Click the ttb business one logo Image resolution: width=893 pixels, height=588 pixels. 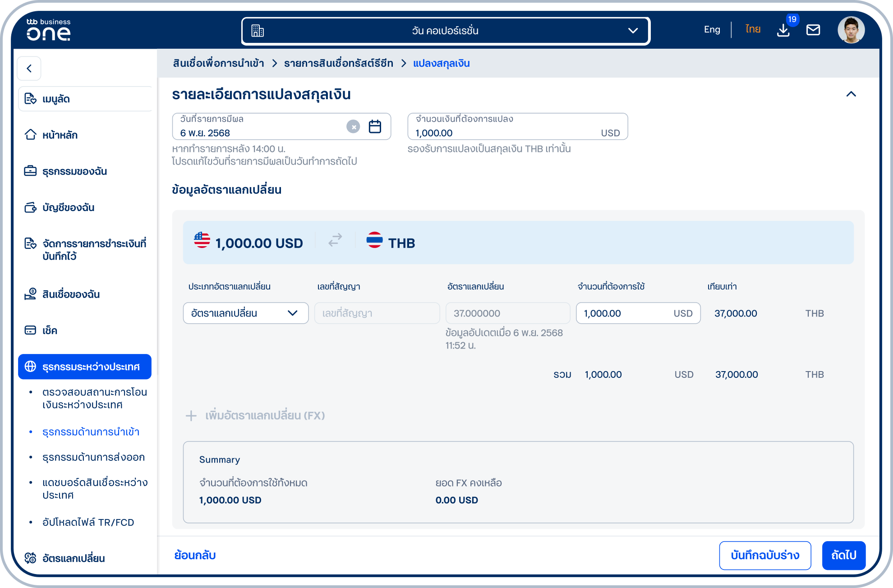pos(49,30)
